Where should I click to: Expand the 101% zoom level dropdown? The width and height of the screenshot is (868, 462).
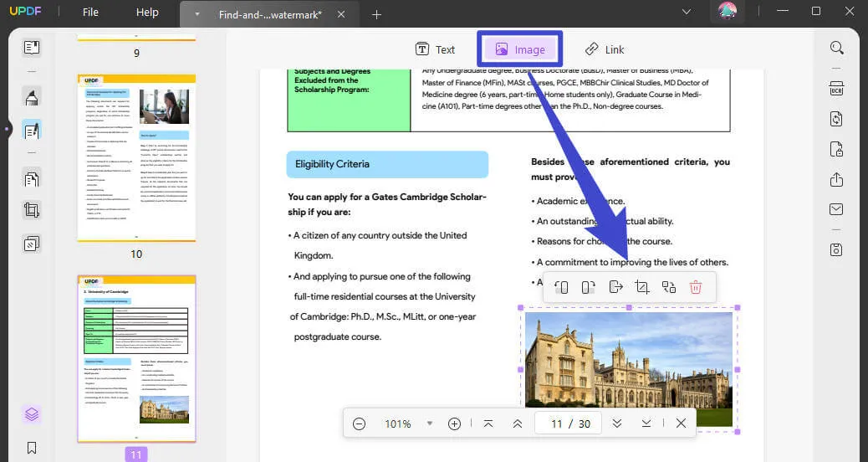[x=430, y=424]
